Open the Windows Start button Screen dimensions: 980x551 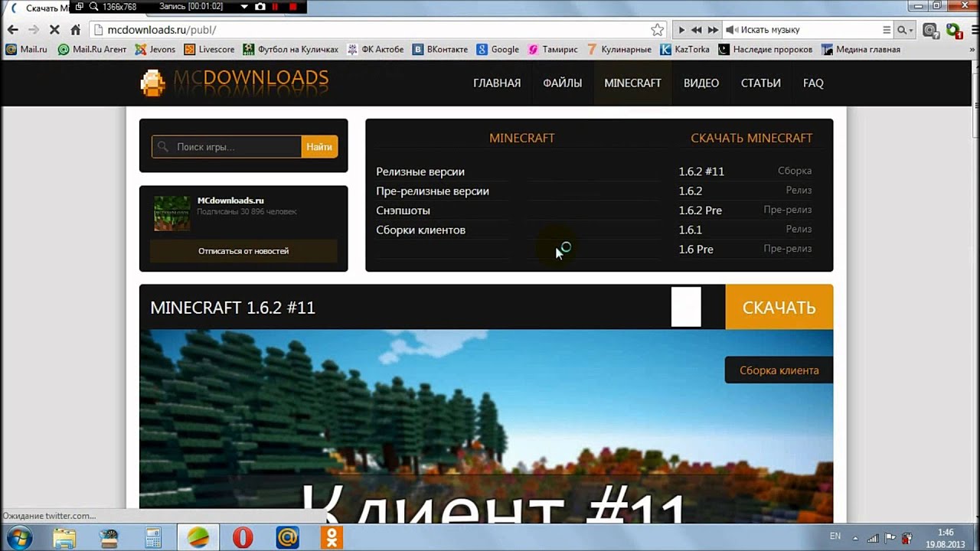[18, 537]
